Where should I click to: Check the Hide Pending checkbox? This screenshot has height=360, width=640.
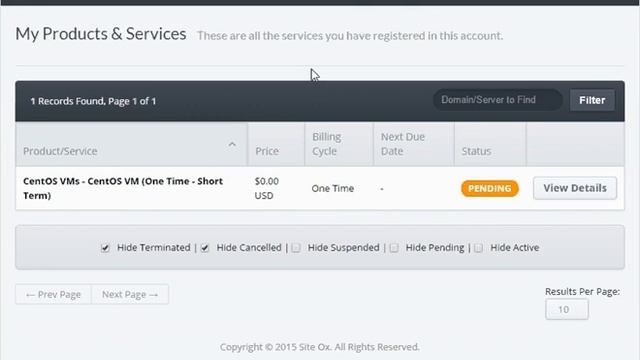coord(394,248)
